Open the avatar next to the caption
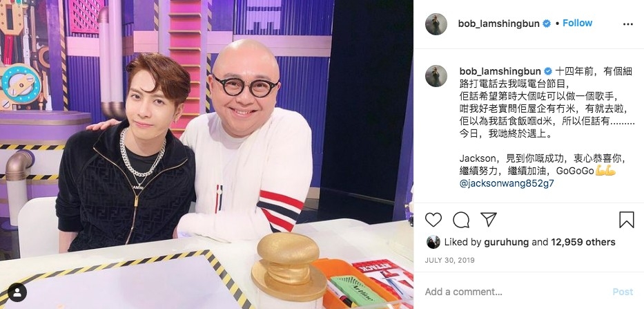The height and width of the screenshot is (309, 644). [436, 76]
